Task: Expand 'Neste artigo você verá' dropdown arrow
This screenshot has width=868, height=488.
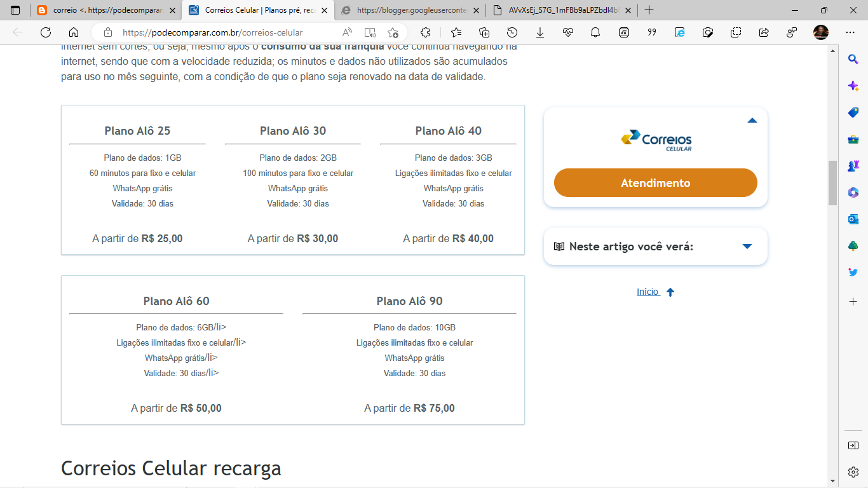Action: (747, 247)
